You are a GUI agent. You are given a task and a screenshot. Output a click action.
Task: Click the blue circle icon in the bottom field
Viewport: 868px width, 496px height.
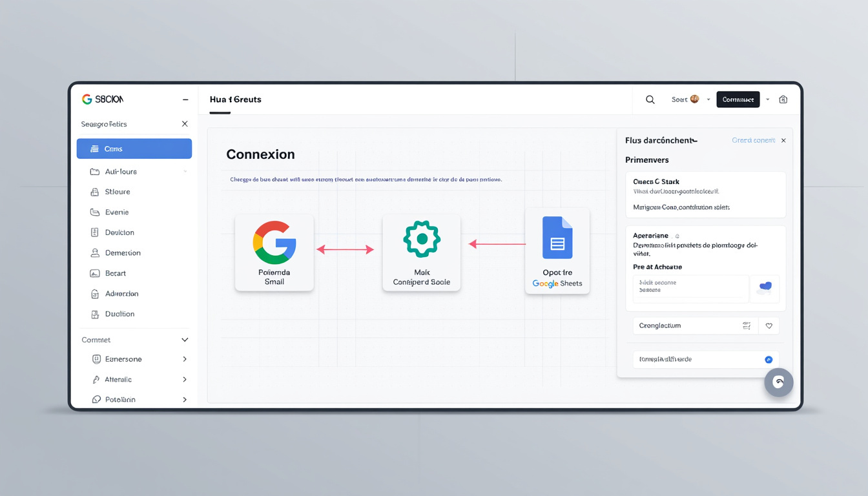click(769, 360)
